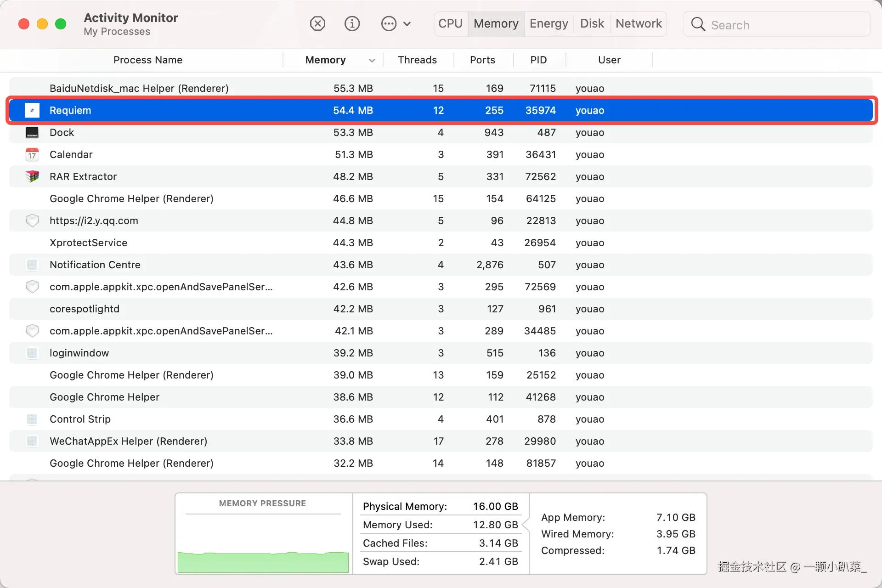882x588 pixels.
Task: Click the magnifying glass search icon
Action: 698,24
